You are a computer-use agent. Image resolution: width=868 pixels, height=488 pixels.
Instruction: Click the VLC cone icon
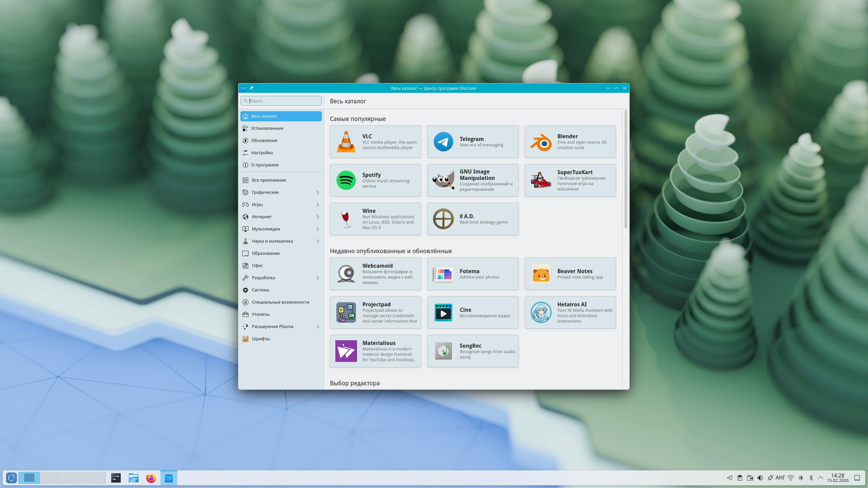pos(346,142)
